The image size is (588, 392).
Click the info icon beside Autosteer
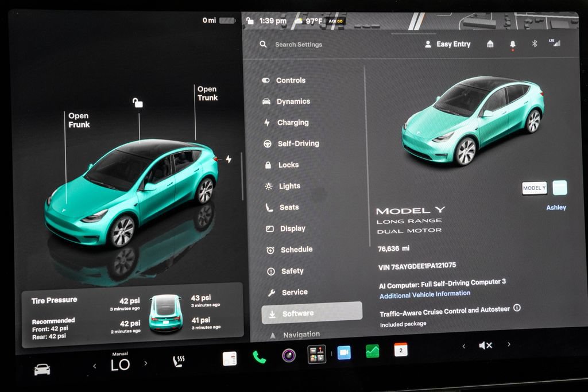[x=517, y=308]
